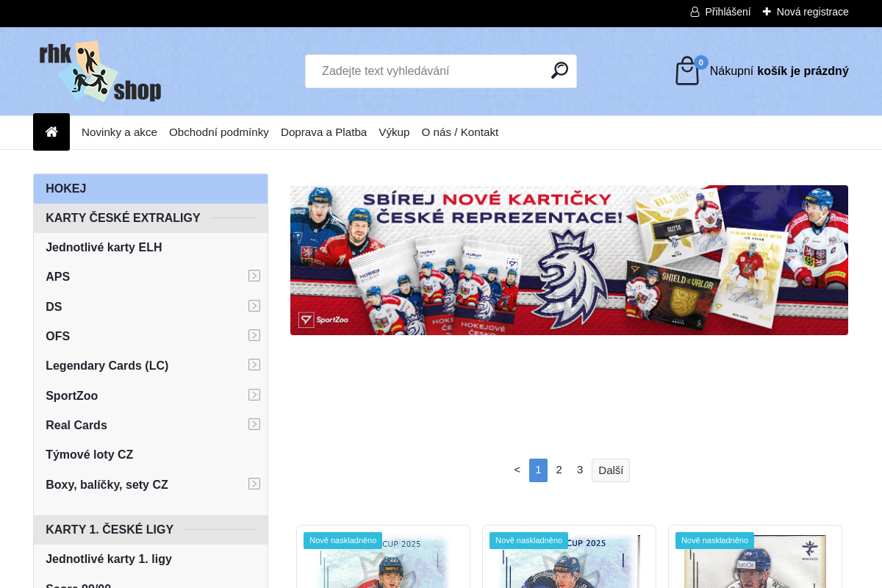
Task: Go to home via house icon
Action: click(x=51, y=132)
